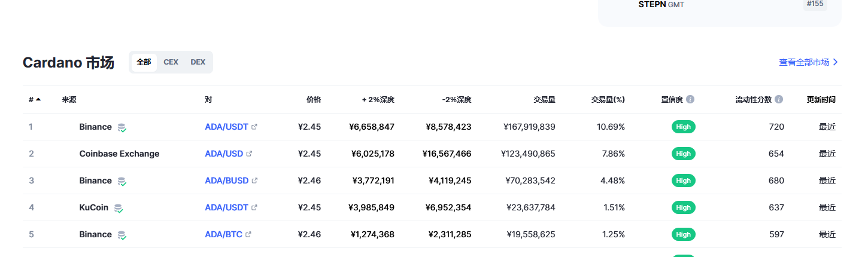Click the Coinbase Exchange source name
Screen dimensions: 868x257
(x=119, y=154)
